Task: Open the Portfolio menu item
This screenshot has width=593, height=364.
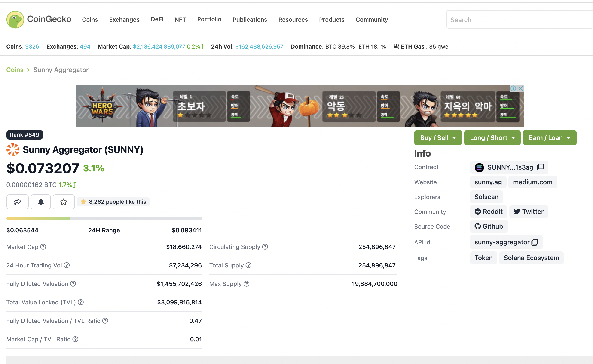Action: [209, 19]
